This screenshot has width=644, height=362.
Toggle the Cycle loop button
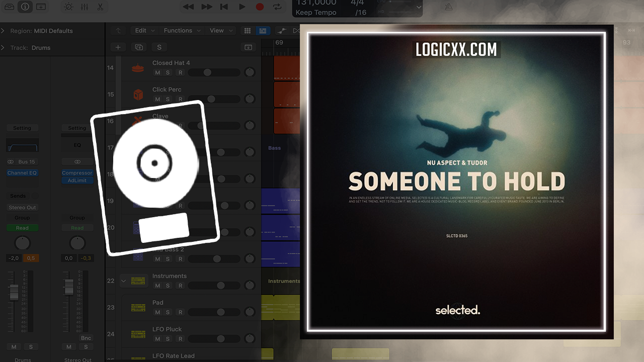coord(277,7)
